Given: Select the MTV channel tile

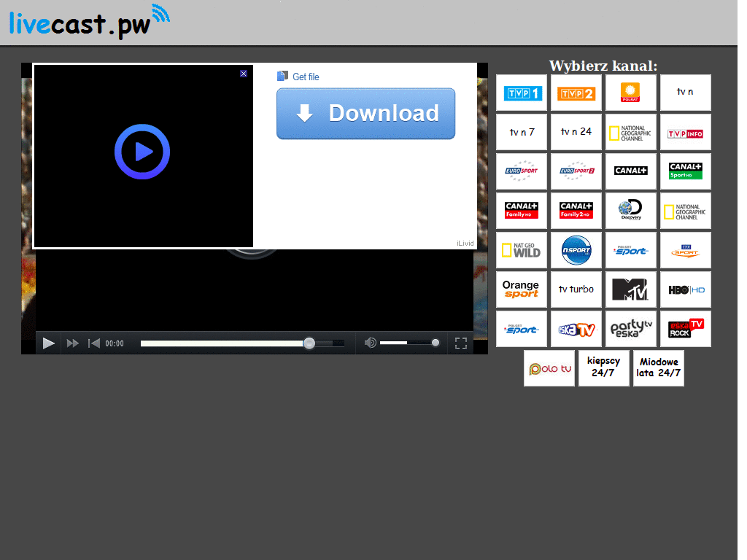Looking at the screenshot, I should (x=631, y=289).
